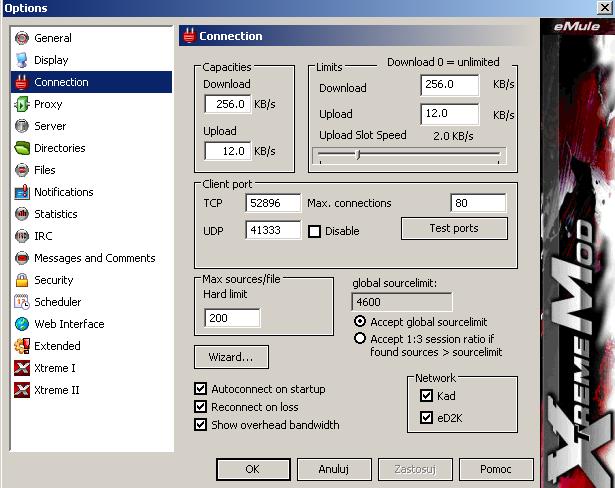The height and width of the screenshot is (488, 615).
Task: Click the Security padlock icon
Action: pyautogui.click(x=22, y=280)
